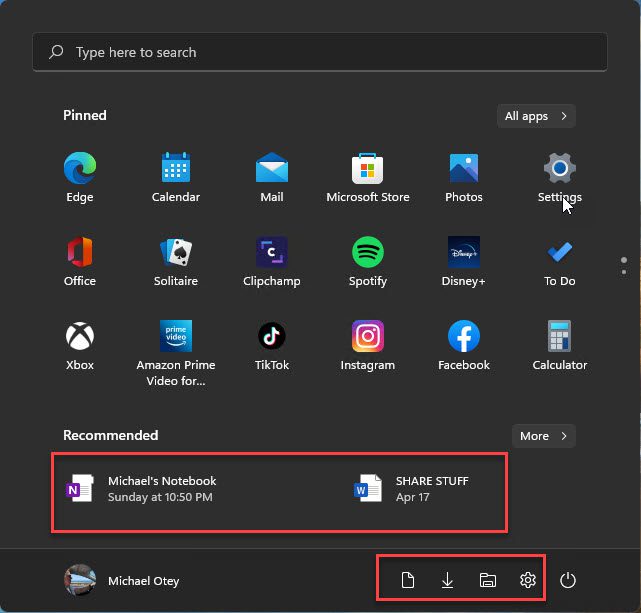
Task: Launch the Calculator app
Action: coord(560,346)
